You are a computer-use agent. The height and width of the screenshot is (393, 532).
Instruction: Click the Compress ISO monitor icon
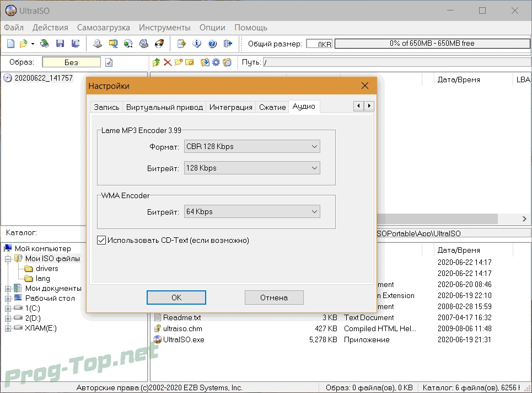pos(113,44)
